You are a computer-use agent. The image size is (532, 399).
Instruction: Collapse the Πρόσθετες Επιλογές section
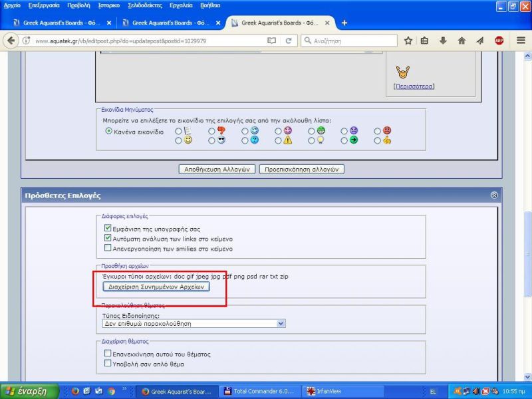point(493,196)
